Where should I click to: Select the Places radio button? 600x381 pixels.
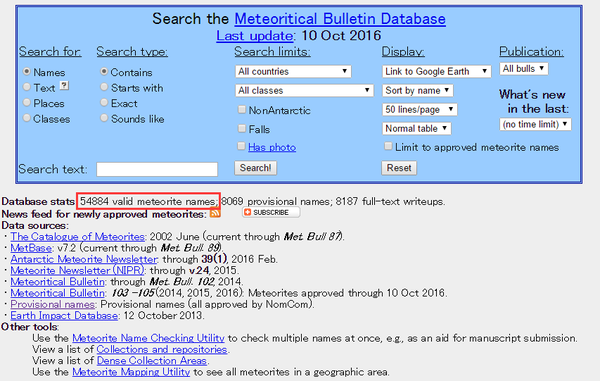[26, 103]
